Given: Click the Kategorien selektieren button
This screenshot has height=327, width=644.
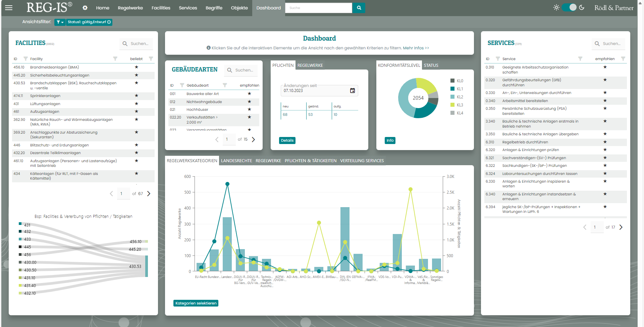Looking at the screenshot, I should [196, 303].
